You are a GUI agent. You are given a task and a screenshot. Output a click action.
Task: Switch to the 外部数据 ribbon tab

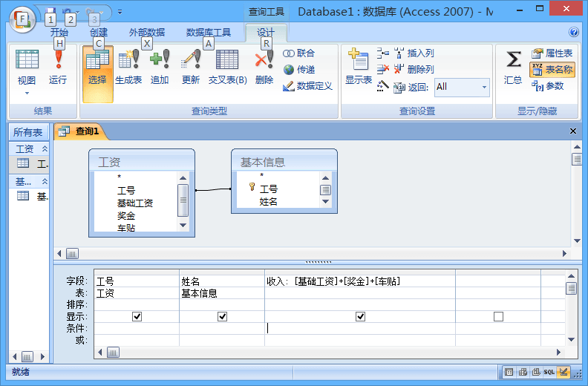coord(147,32)
